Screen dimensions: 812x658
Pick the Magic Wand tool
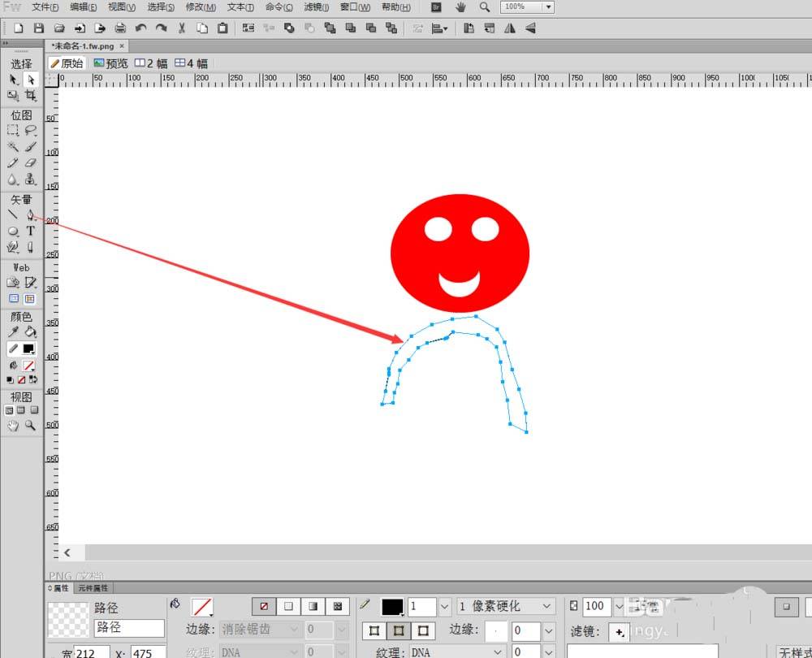(13, 147)
